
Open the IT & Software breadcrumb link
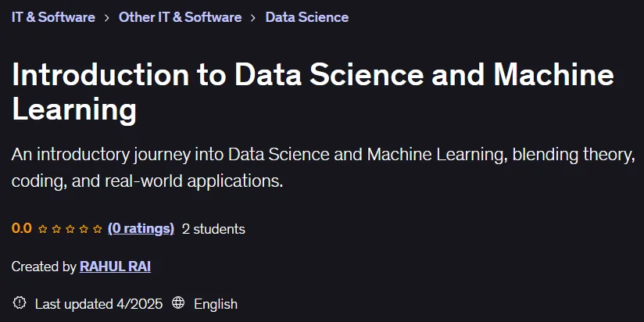pos(53,17)
